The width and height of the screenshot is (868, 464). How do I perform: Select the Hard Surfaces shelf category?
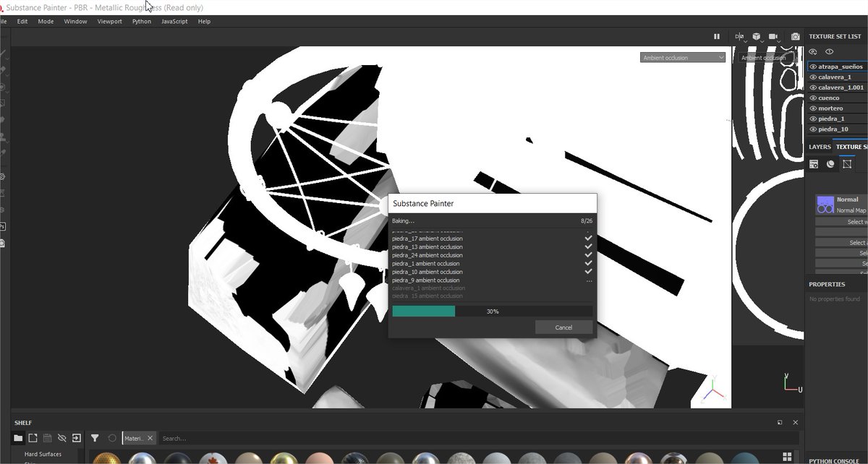pos(43,454)
